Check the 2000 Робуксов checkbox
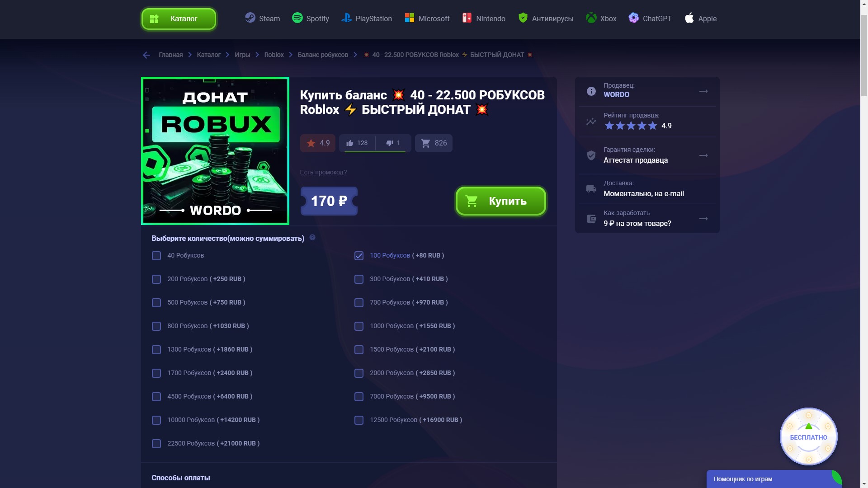Image resolution: width=868 pixels, height=488 pixels. click(x=359, y=373)
